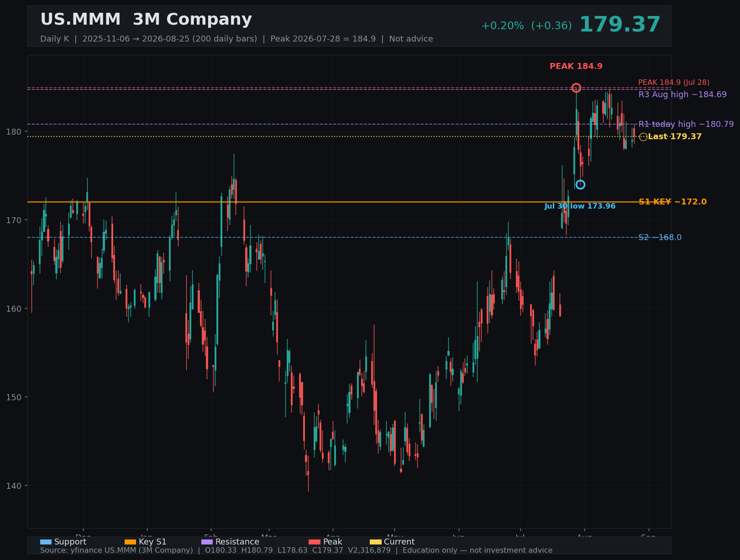Image resolution: width=740 pixels, height=560 pixels.
Task: Click the 'R1 today high ~180.79' label
Action: pos(686,124)
